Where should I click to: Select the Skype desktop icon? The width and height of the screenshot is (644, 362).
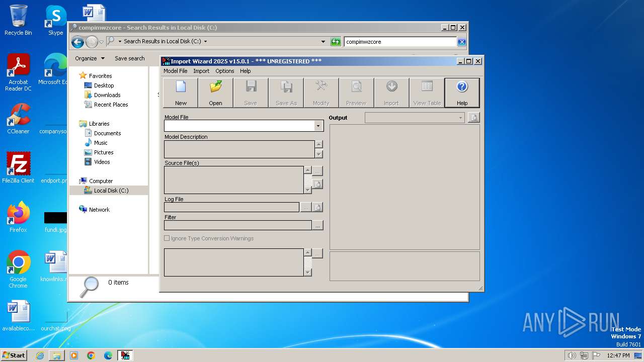tap(55, 20)
